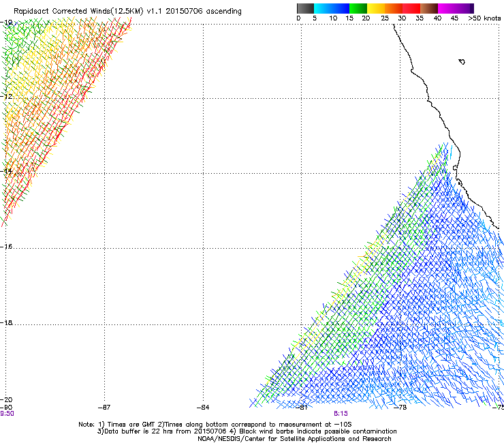Image resolution: width=504 pixels, height=443 pixels.
Task: Click the -12 latitude axis label
Action: pyautogui.click(x=6, y=97)
